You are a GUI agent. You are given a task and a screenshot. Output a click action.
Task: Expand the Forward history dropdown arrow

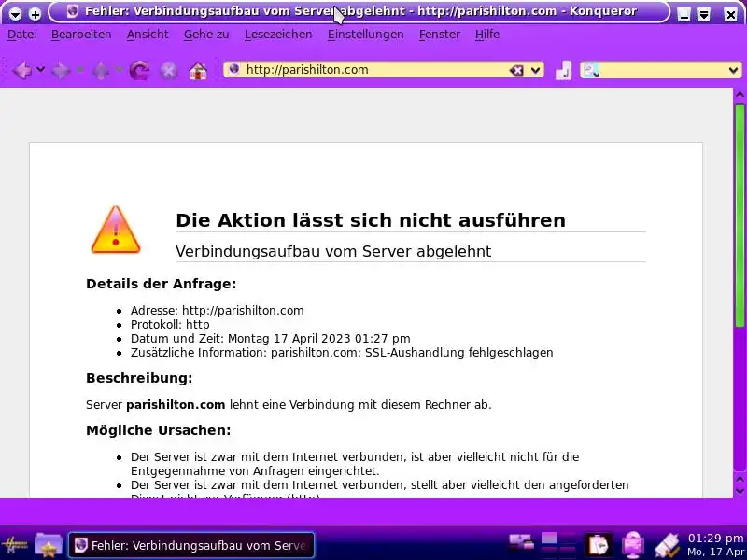(79, 70)
